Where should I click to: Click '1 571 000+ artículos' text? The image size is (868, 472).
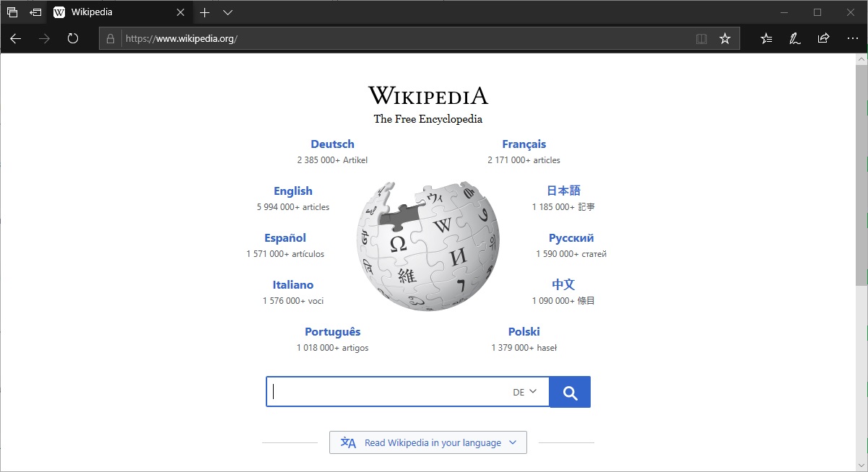coord(285,254)
